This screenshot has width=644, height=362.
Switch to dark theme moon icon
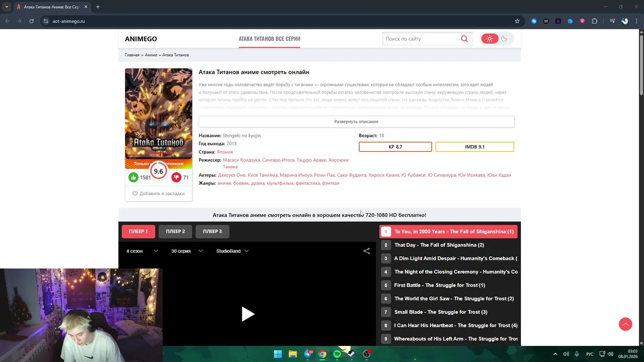[x=504, y=39]
